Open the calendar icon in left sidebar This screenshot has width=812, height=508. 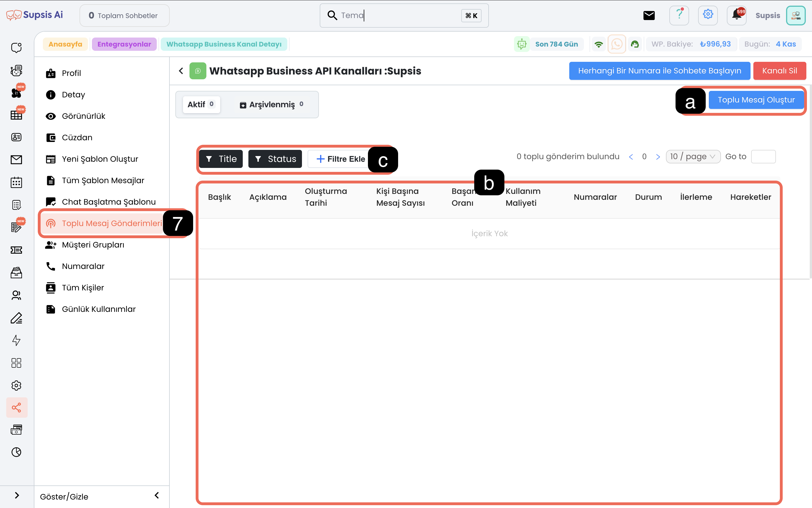(x=16, y=182)
